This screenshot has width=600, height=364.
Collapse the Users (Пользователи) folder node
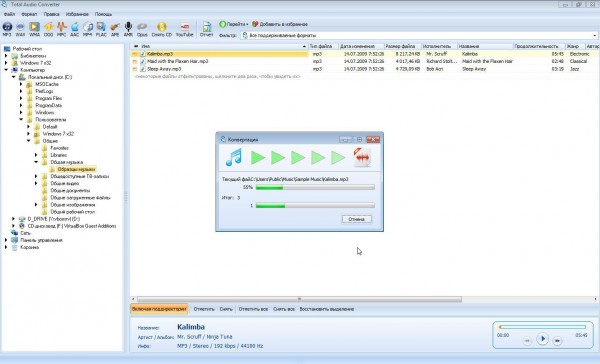pos(21,119)
